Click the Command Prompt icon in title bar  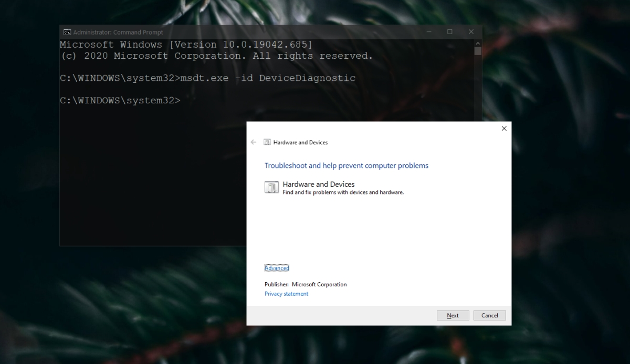coord(67,32)
